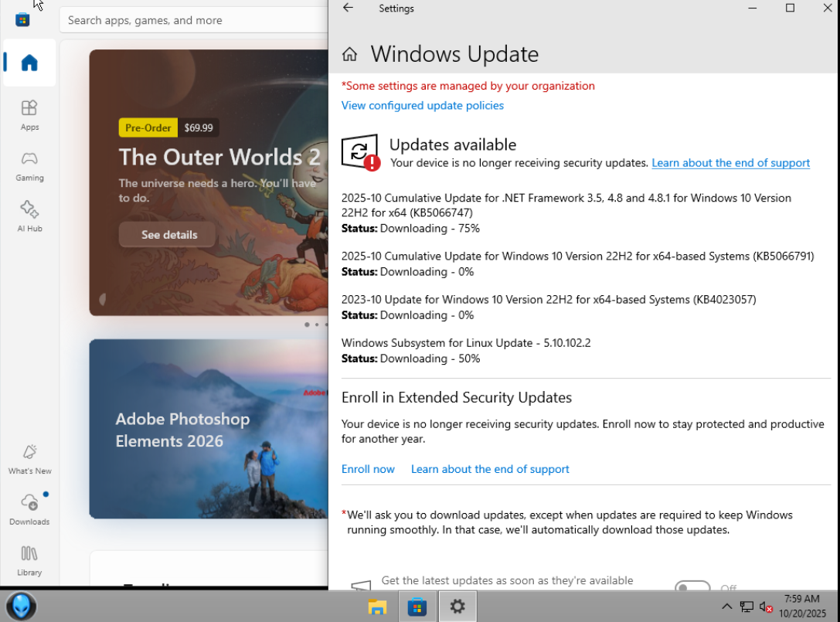Select first carousel page dot

[x=307, y=325]
